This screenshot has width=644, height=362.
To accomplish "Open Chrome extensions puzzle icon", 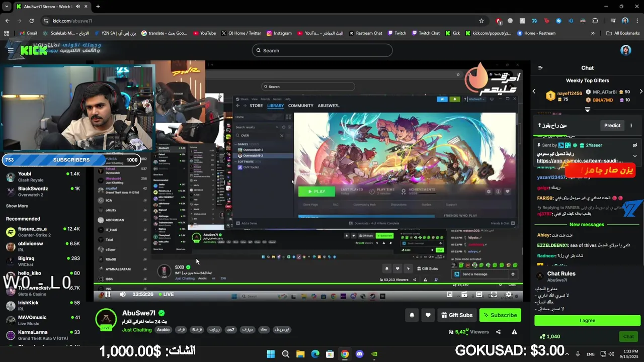I will [595, 21].
